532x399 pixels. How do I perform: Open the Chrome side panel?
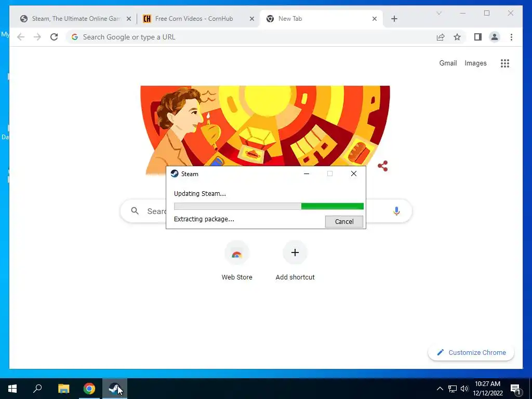[x=478, y=37]
